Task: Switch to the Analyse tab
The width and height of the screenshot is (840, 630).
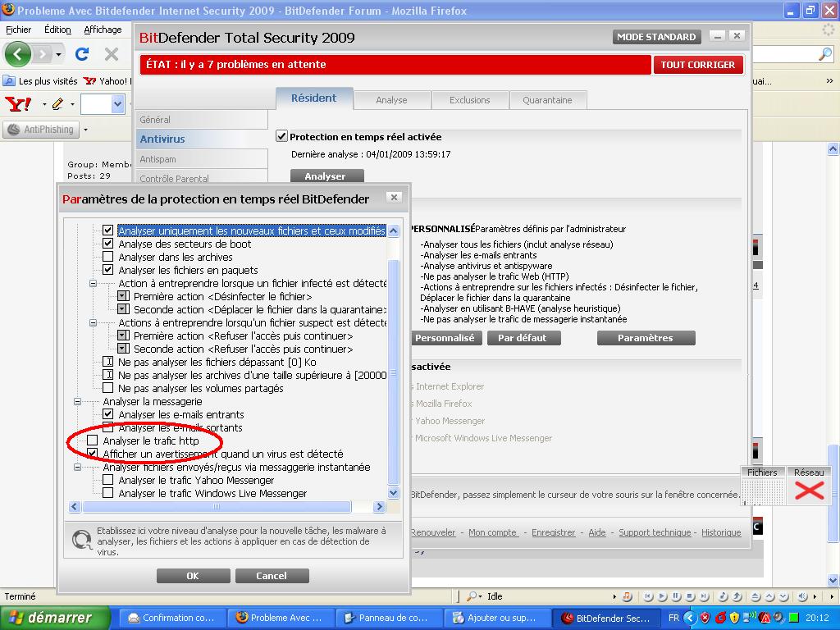Action: coord(391,100)
